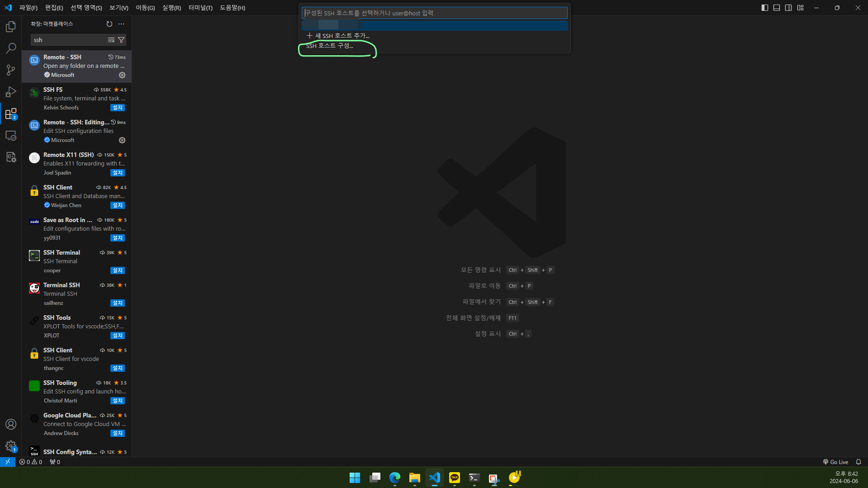Select SSH 호스트 구성 option
The image size is (868, 488).
(434, 46)
